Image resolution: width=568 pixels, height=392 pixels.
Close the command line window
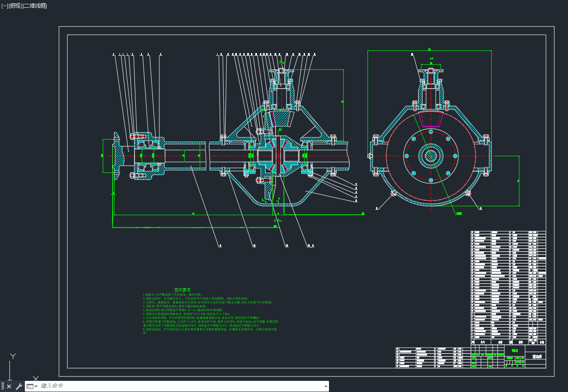(9, 386)
